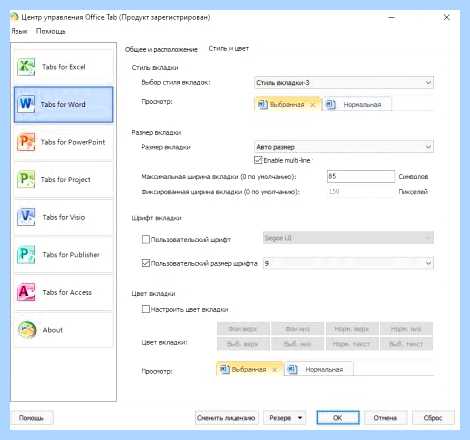
Task: Open the Tabs for Access section
Action: pyautogui.click(x=63, y=292)
